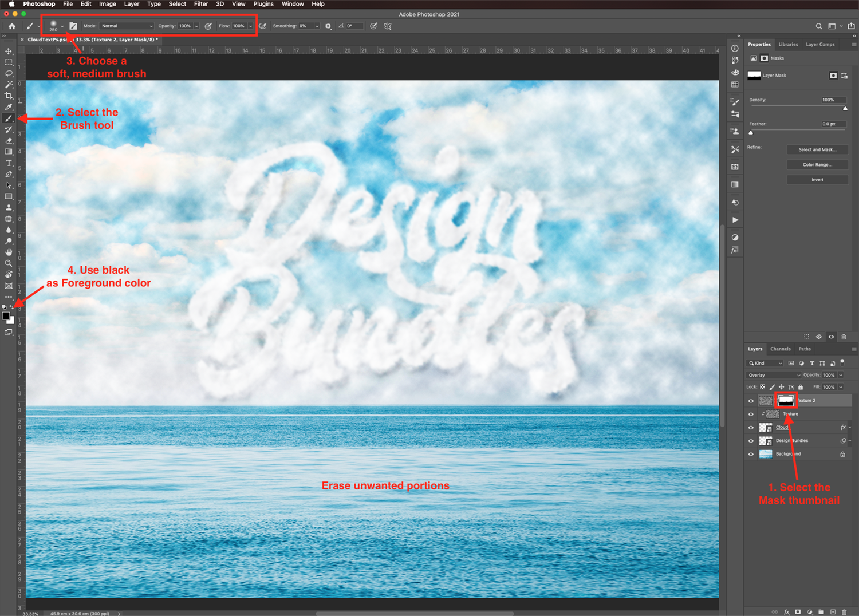The width and height of the screenshot is (859, 616).
Task: Click the Home button in options bar
Action: pos(11,26)
